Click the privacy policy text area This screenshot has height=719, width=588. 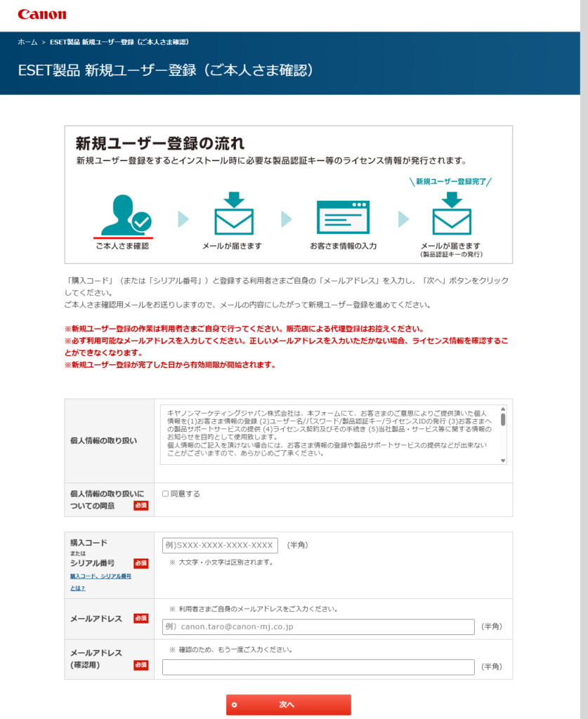click(334, 434)
